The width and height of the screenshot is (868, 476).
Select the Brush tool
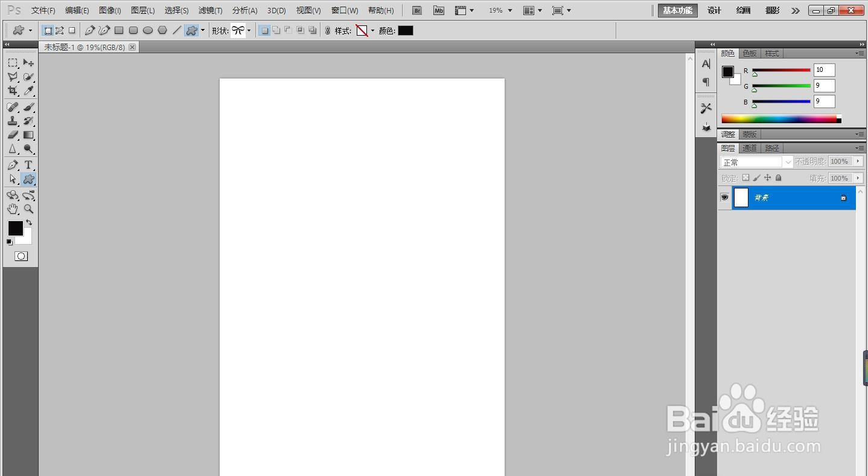(28, 107)
